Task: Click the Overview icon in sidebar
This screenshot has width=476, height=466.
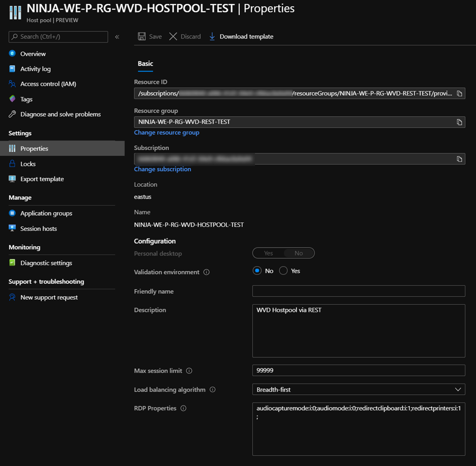Action: (12, 53)
